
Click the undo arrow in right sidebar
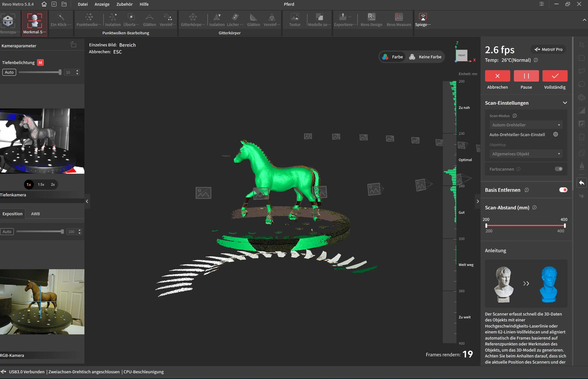[x=581, y=183]
